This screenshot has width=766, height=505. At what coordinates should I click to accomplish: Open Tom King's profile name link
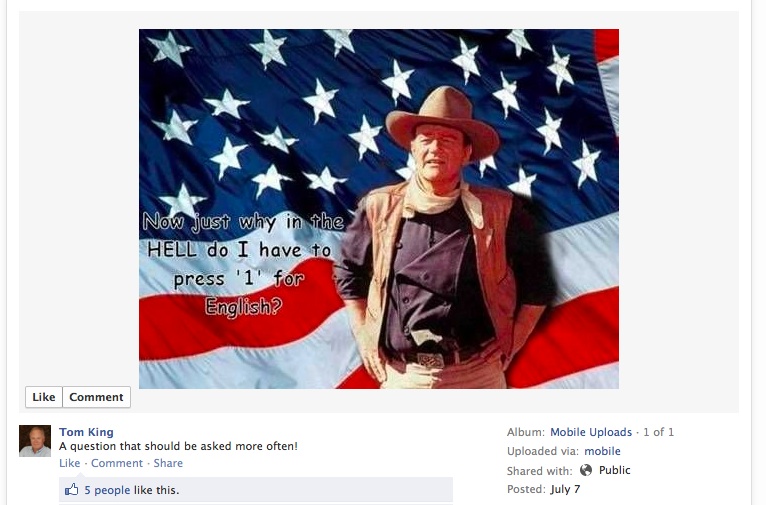[86, 432]
